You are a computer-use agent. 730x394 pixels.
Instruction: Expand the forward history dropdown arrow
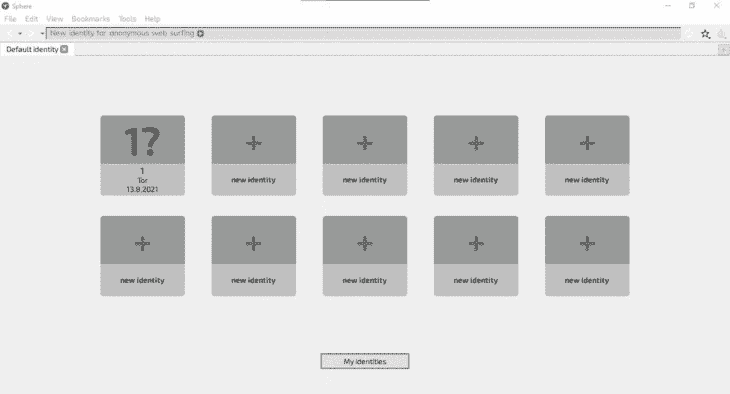[42, 34]
